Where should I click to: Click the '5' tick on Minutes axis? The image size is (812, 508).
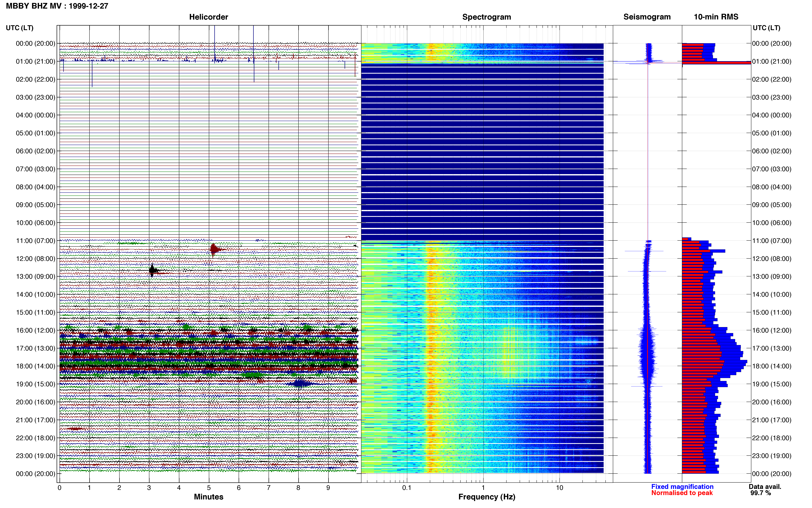point(209,488)
